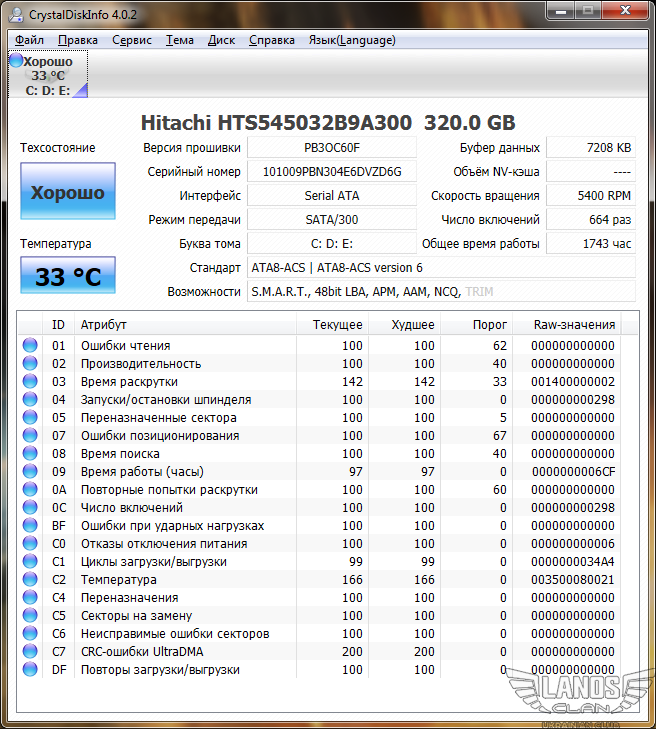656x729 pixels.
Task: Close the CrystalDiskInfo window
Action: coord(625,11)
